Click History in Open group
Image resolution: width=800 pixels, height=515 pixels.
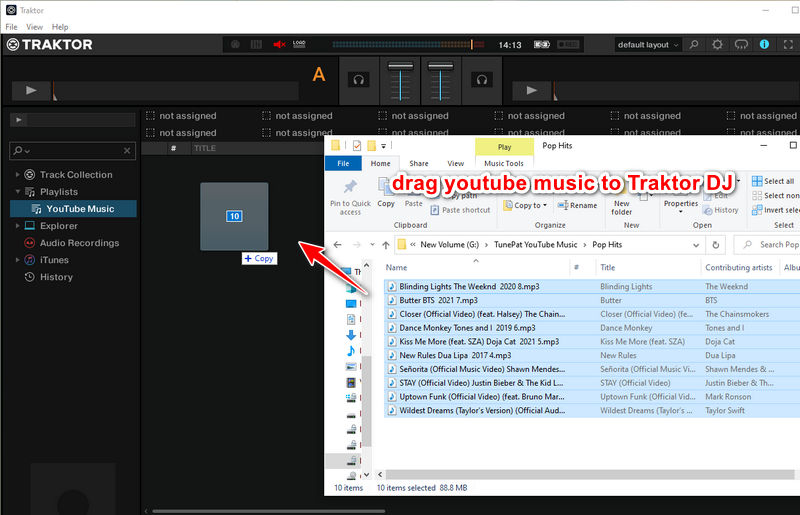tap(720, 210)
